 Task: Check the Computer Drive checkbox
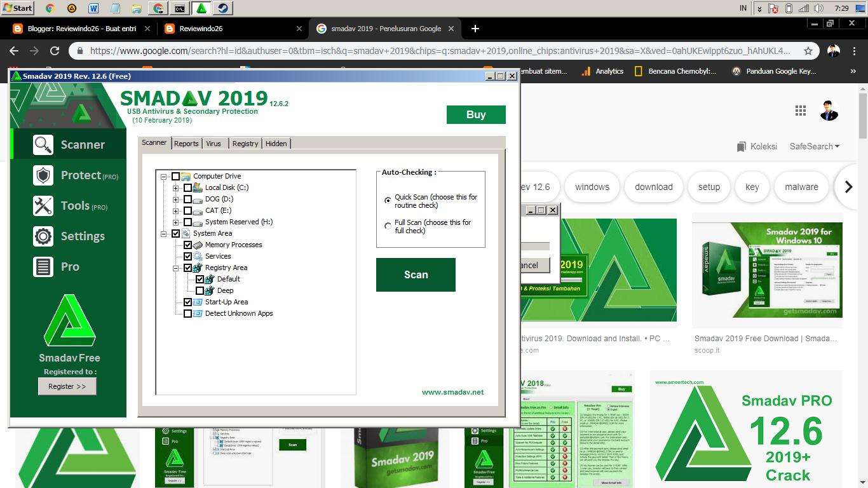[176, 176]
